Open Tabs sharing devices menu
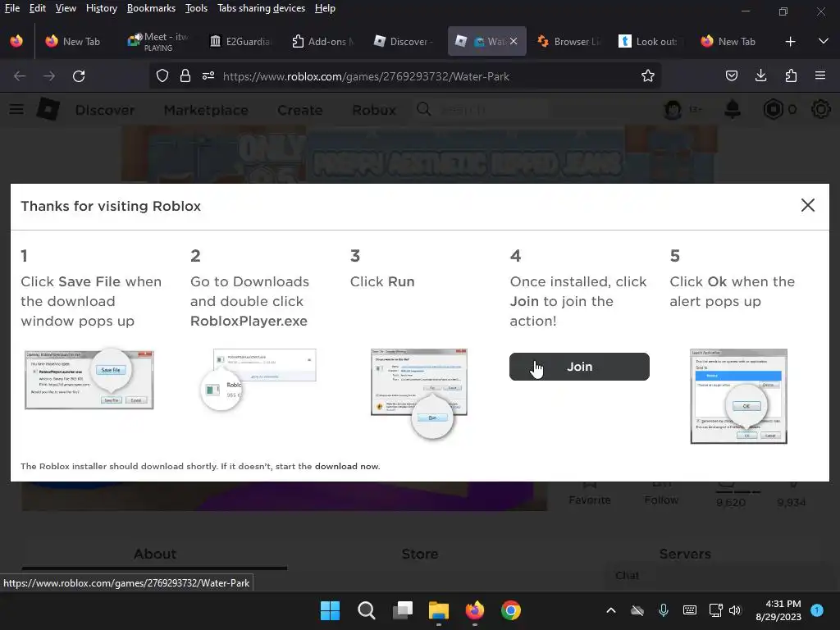The image size is (840, 630). 262,8
